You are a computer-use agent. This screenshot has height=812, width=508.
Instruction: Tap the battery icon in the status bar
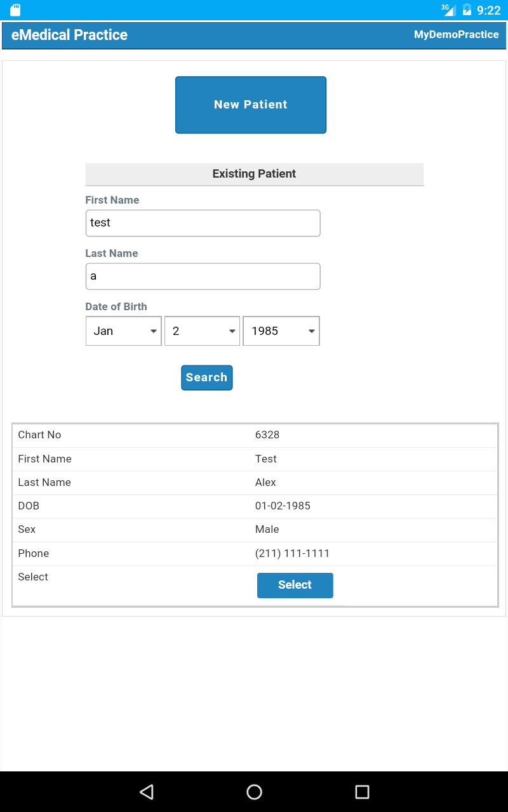[467, 10]
